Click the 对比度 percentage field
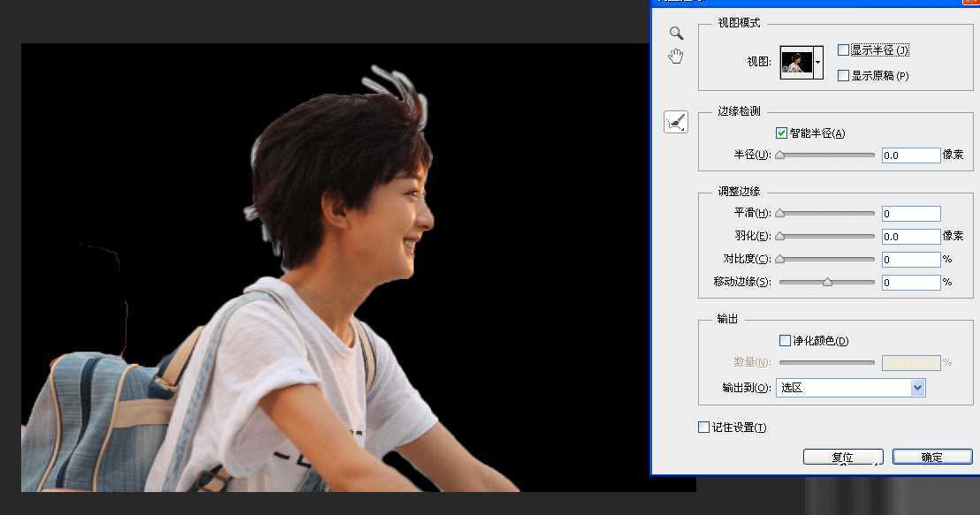Viewport: 980px width, 515px height. pos(911,259)
